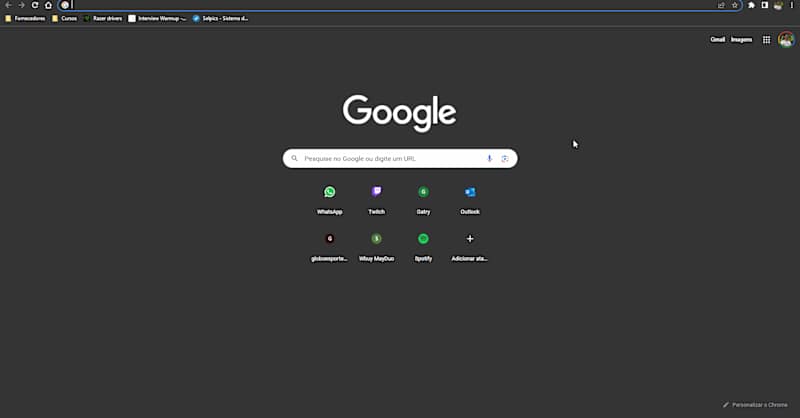The image size is (800, 418).
Task: Open the Google apps grid
Action: [766, 39]
